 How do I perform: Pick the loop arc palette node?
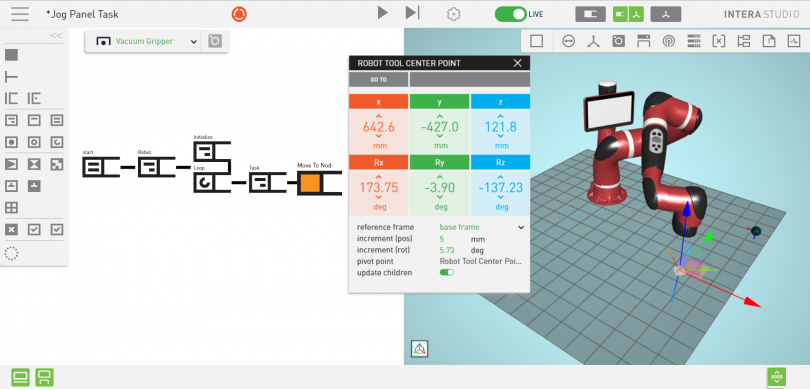57,142
